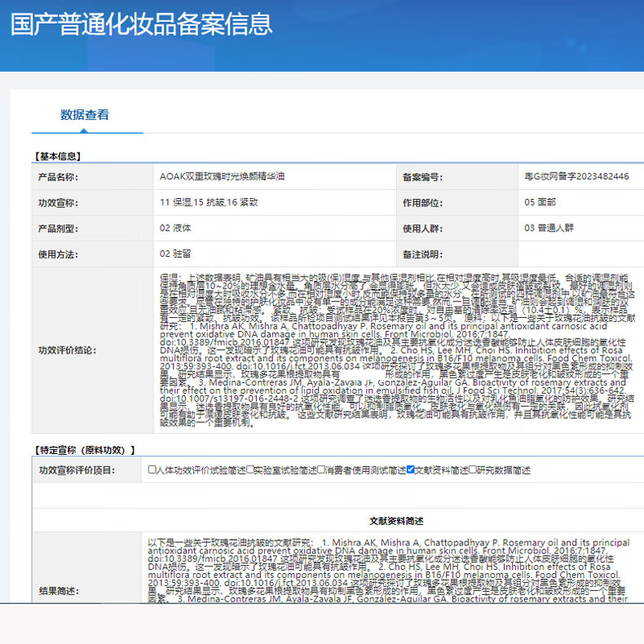
Task: Click the 【特定宣称（原料功效）】 section heading
Action: pyautogui.click(x=85, y=449)
